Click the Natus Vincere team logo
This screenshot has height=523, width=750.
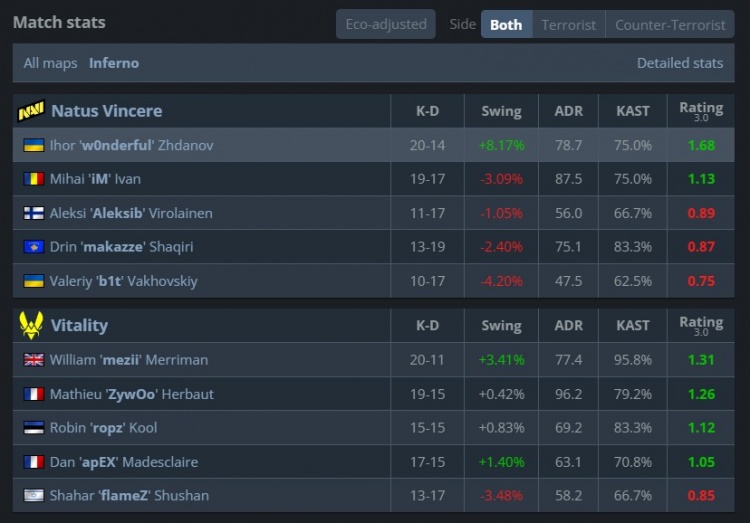[31, 111]
